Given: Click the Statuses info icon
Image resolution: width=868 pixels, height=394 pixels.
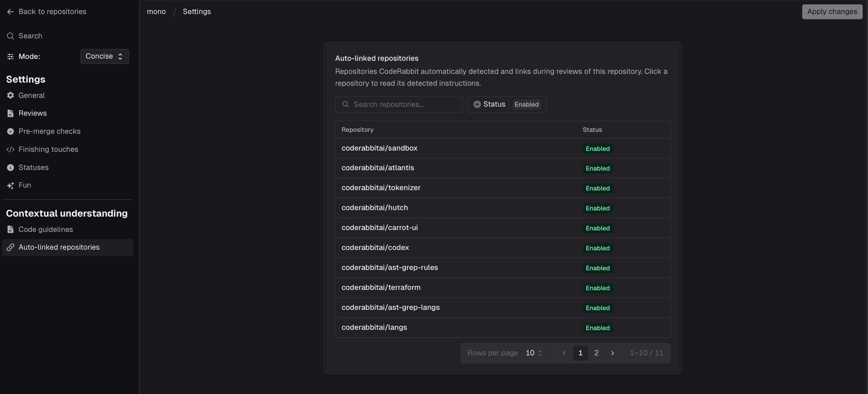Looking at the screenshot, I should click(x=11, y=168).
